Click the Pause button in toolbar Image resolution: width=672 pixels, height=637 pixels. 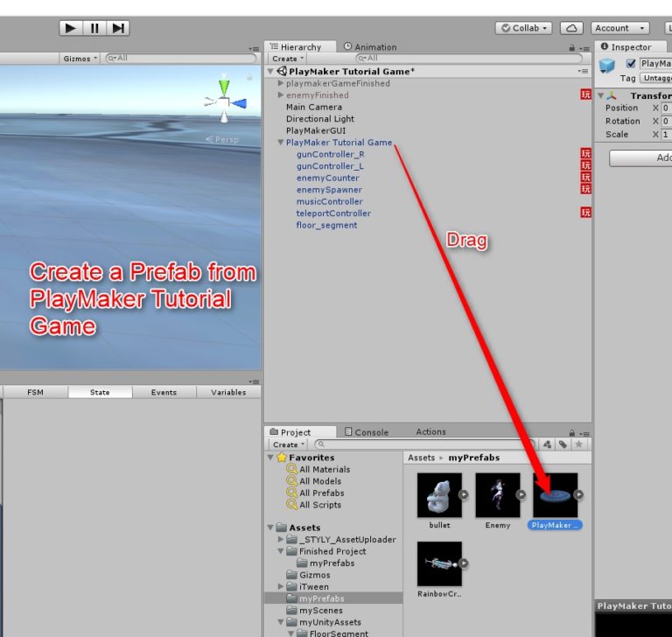tap(94, 28)
